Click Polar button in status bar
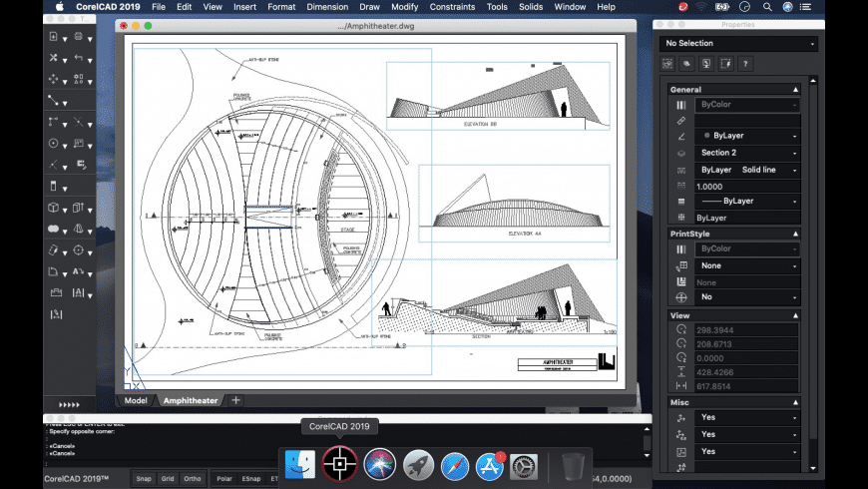Viewport: 868px width, 489px height. [224, 478]
